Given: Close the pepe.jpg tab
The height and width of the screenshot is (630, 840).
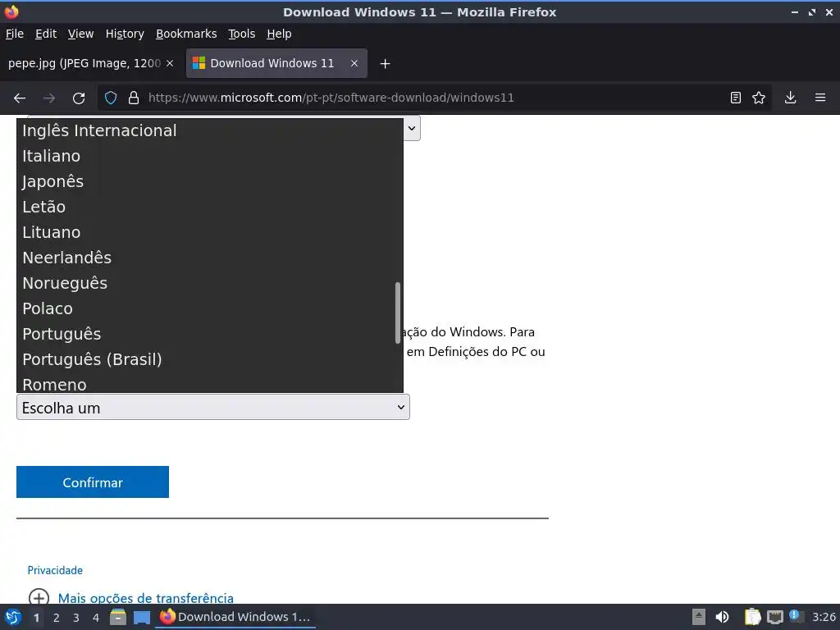Looking at the screenshot, I should (x=170, y=63).
